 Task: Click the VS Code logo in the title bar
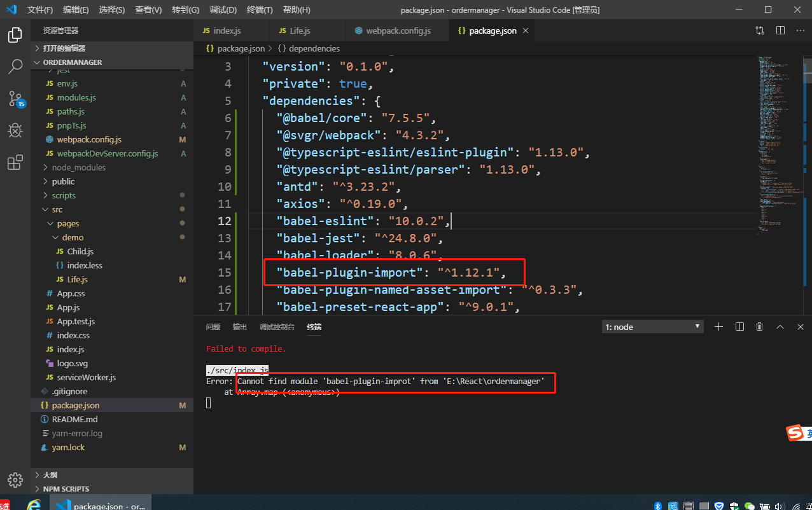point(11,10)
